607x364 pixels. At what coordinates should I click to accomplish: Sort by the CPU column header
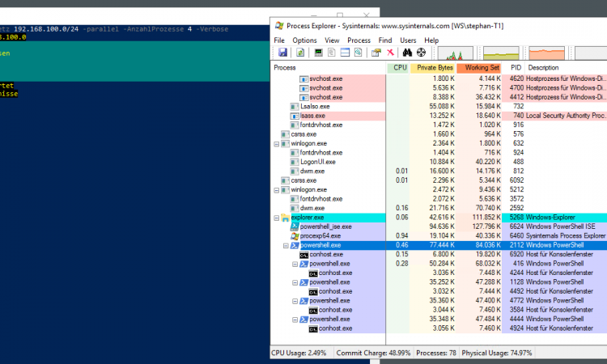tap(398, 68)
